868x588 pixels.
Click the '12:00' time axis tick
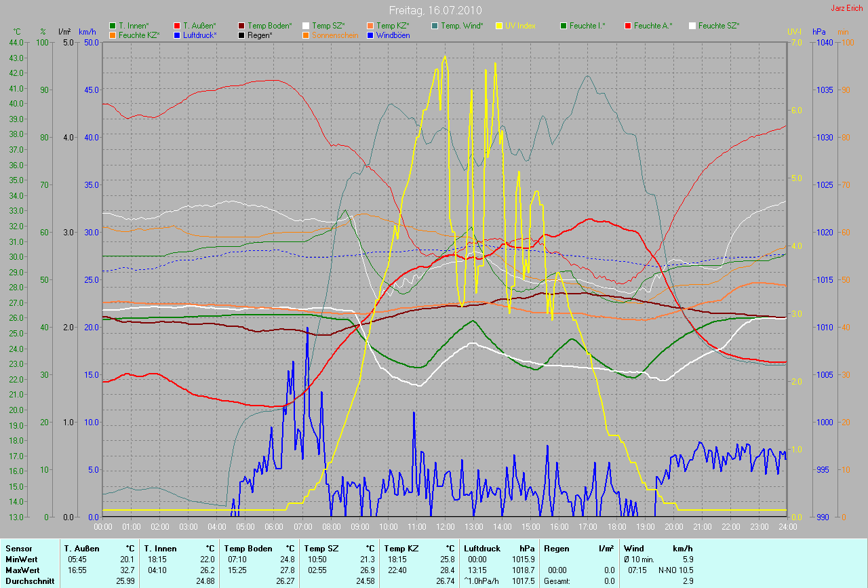point(445,526)
